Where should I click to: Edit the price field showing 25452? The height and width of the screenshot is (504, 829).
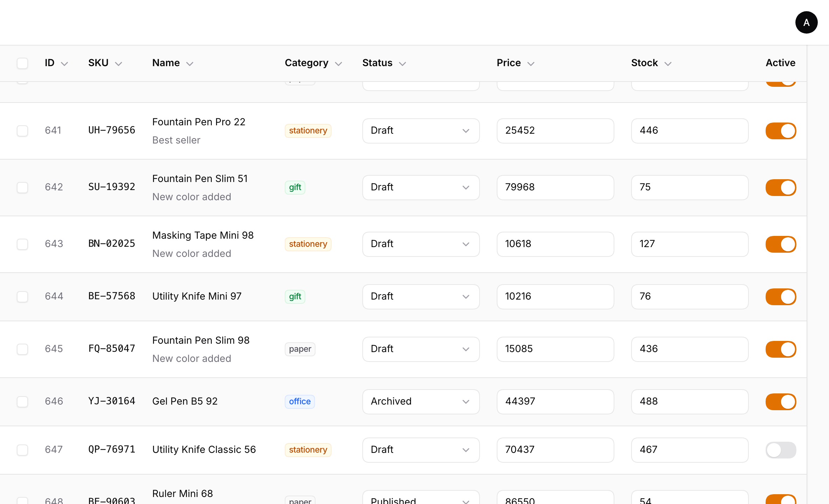point(555,131)
